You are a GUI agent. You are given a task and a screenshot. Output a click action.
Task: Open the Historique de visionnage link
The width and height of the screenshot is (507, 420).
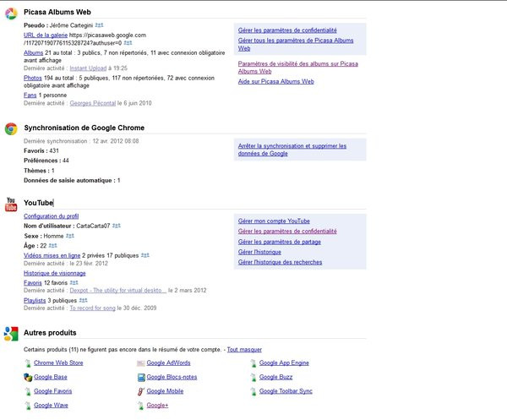[55, 273]
